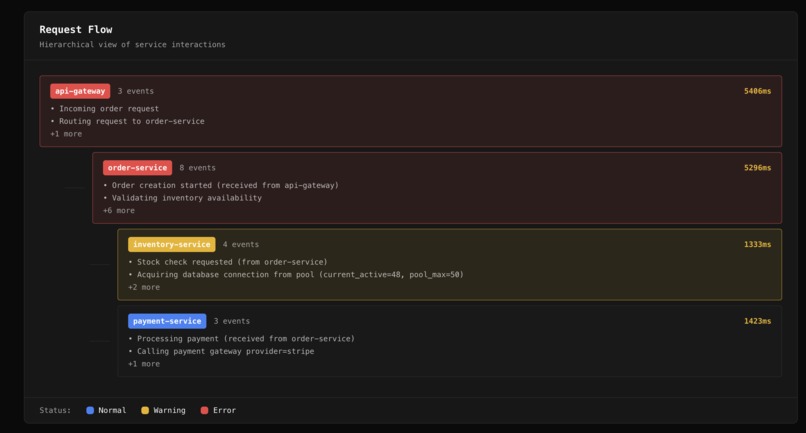806x433 pixels.
Task: Click the 'Warning' legend label
Action: 170,410
